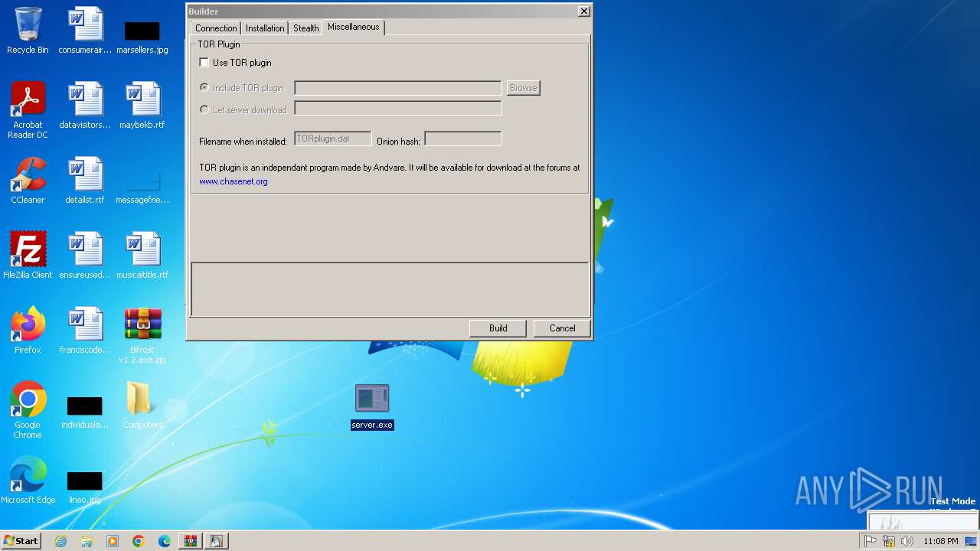Screen dimensions: 980x551
Task: Click the network tray icon
Action: point(889,541)
